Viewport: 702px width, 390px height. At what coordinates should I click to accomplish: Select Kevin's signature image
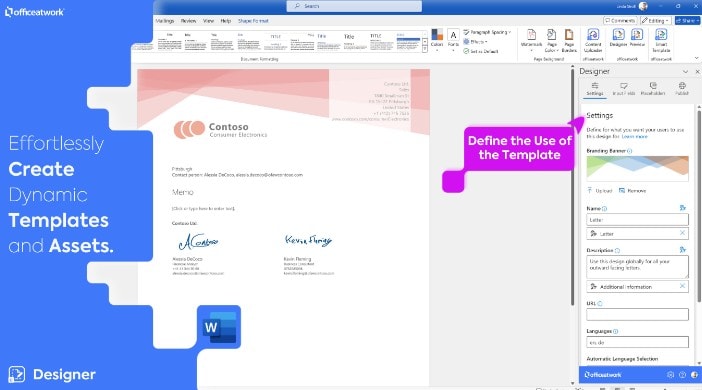(x=308, y=240)
